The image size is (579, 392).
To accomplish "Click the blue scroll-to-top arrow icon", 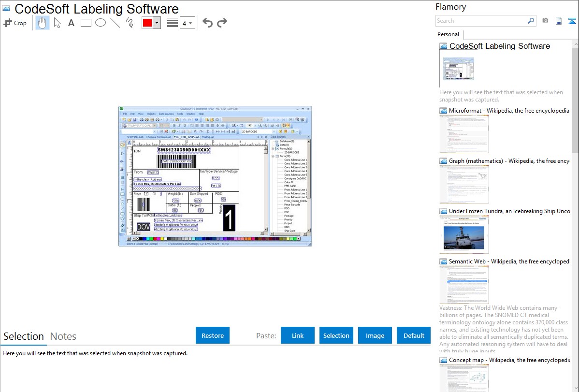I will pyautogui.click(x=572, y=21).
